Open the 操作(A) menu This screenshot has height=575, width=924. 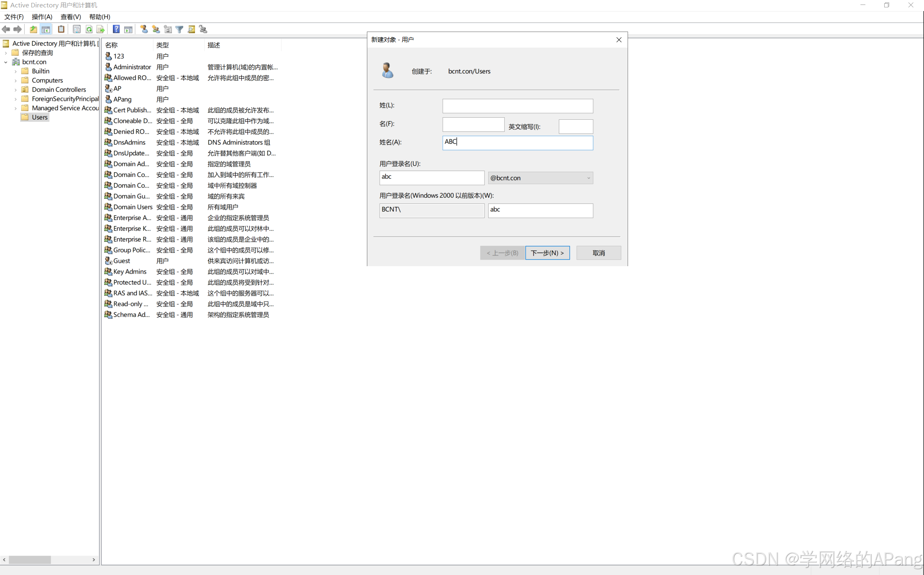coord(42,17)
